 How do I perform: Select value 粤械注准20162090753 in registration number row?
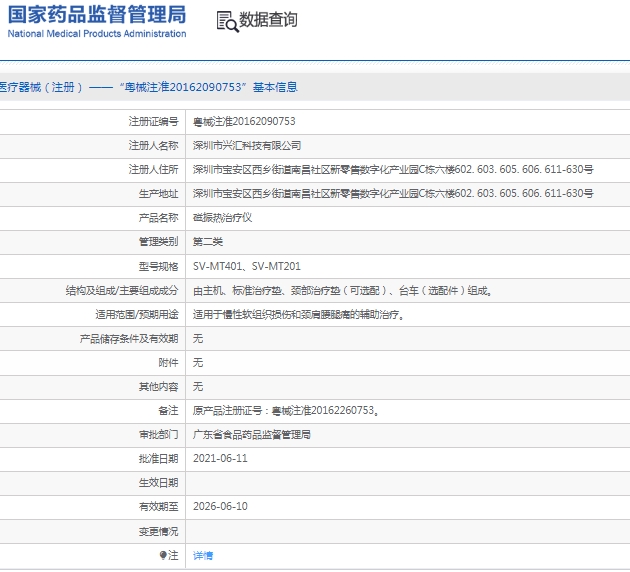pos(244,121)
